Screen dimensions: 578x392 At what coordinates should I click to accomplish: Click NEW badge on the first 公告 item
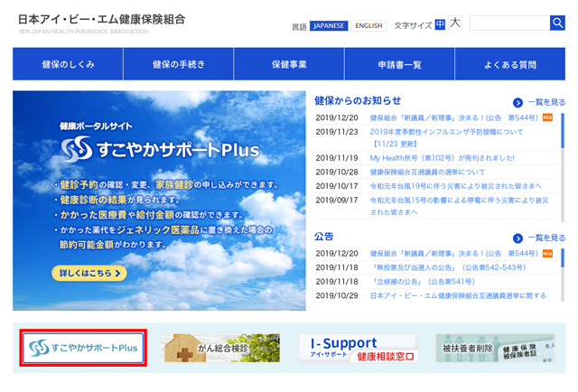click(547, 253)
